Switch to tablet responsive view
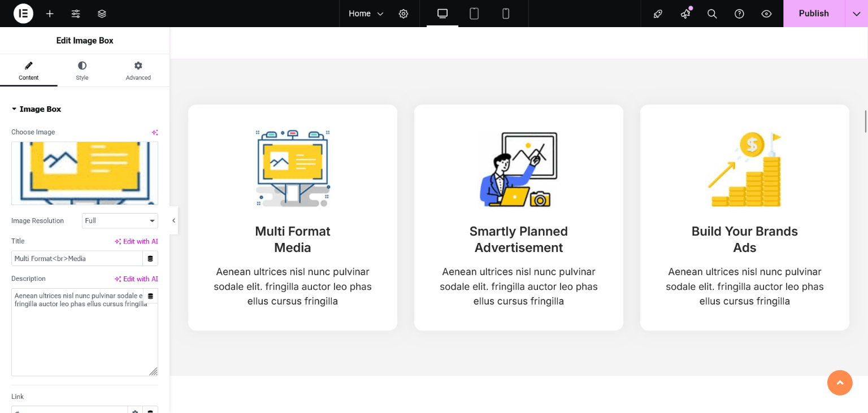 (x=474, y=14)
